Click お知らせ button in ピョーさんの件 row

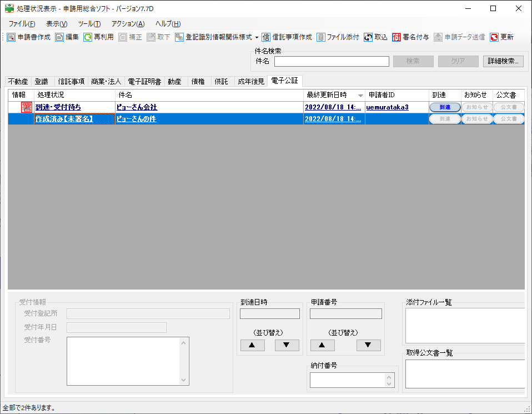pos(476,119)
